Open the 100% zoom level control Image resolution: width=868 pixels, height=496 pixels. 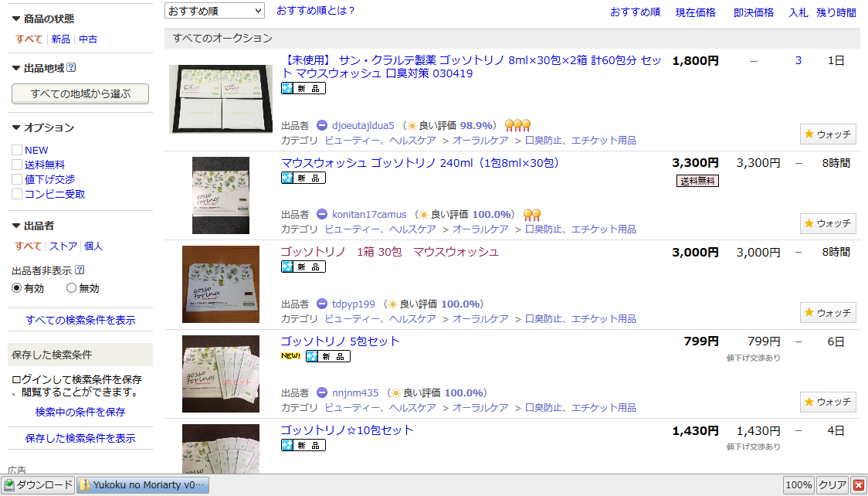(798, 485)
